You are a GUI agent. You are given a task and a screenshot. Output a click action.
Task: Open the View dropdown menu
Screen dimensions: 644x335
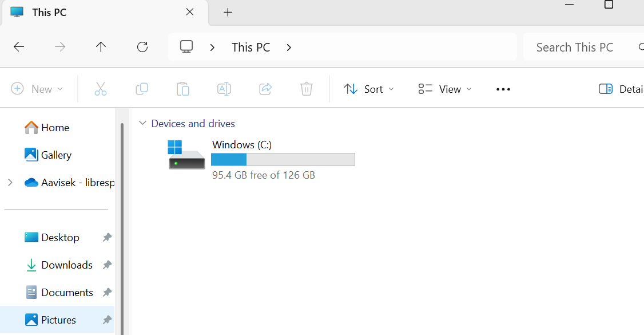point(445,89)
